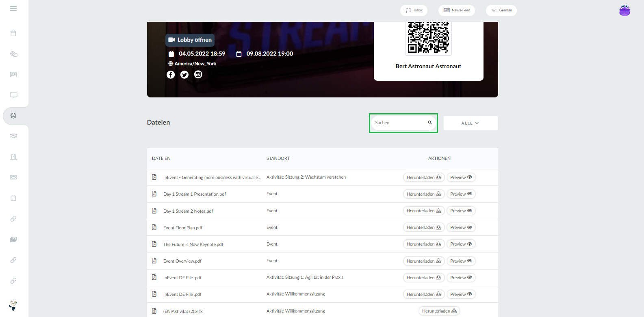Preview InEvent DE File.pdf of Willkommenssitzung
The width and height of the screenshot is (644, 317).
point(461,294)
